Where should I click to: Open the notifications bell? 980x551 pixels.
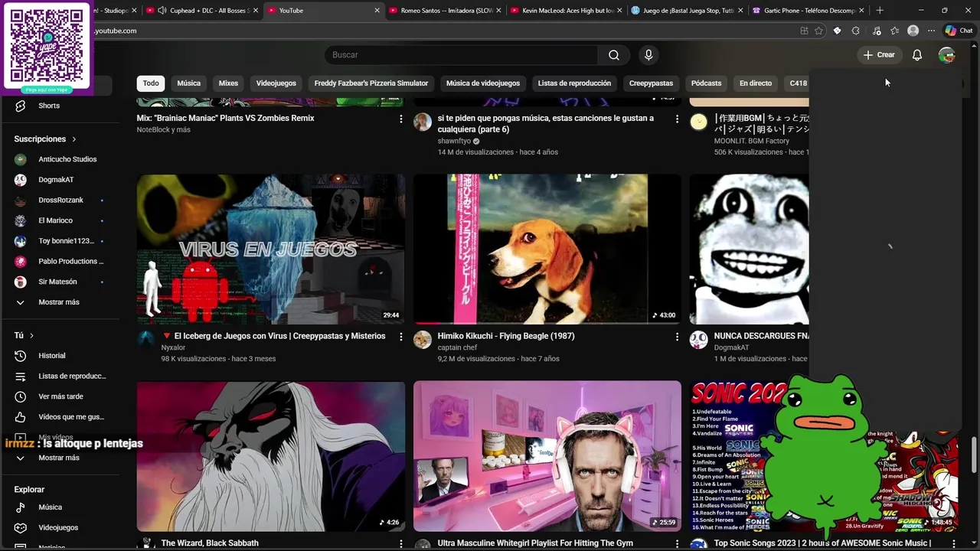coord(916,55)
